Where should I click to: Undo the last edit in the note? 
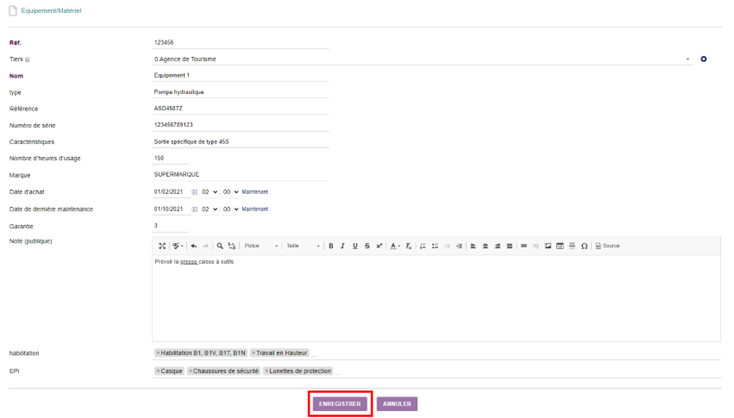coord(194,246)
